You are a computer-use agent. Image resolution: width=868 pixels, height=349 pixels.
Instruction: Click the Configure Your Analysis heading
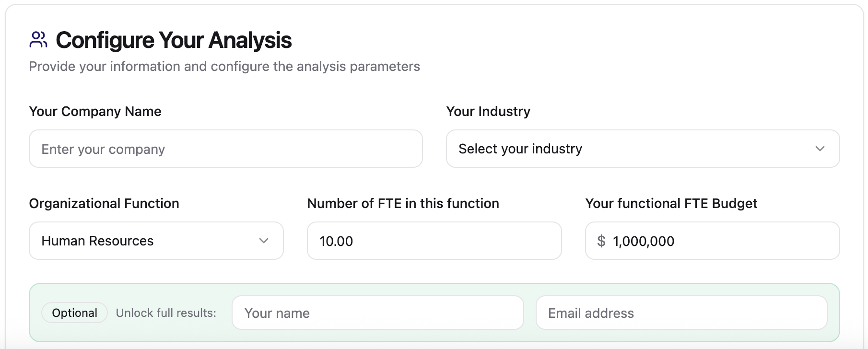click(174, 40)
